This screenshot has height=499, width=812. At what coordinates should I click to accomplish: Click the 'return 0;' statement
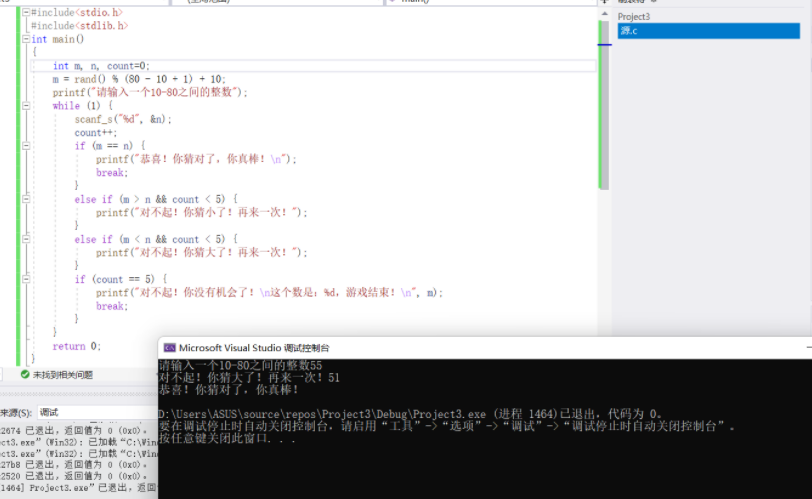[x=76, y=346]
